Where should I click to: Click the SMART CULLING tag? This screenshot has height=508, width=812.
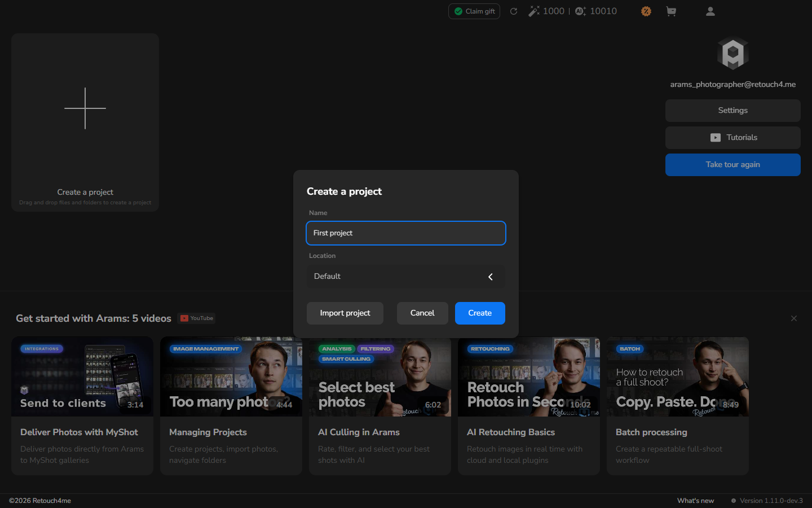(x=346, y=359)
